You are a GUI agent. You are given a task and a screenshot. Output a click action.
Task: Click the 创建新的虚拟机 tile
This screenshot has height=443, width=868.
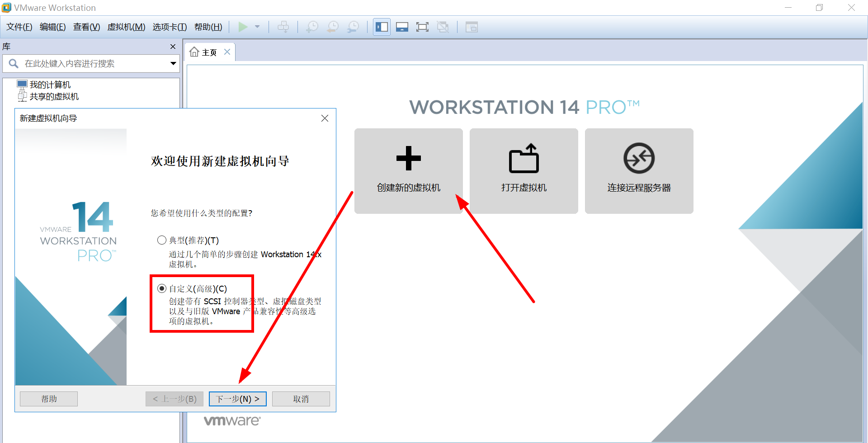[409, 171]
